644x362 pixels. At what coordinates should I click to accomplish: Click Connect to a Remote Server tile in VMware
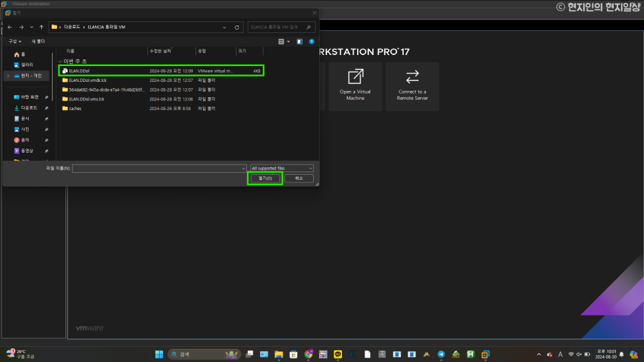(x=412, y=86)
